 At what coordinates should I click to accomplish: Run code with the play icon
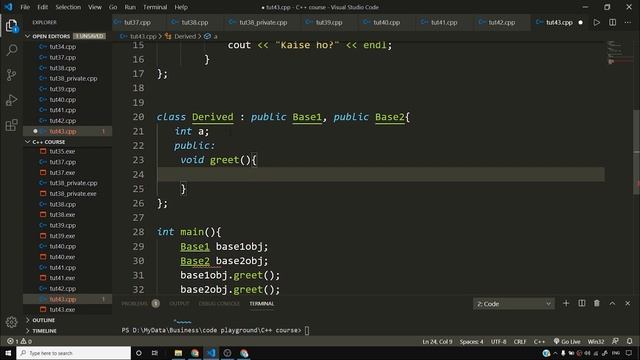tap(597, 22)
